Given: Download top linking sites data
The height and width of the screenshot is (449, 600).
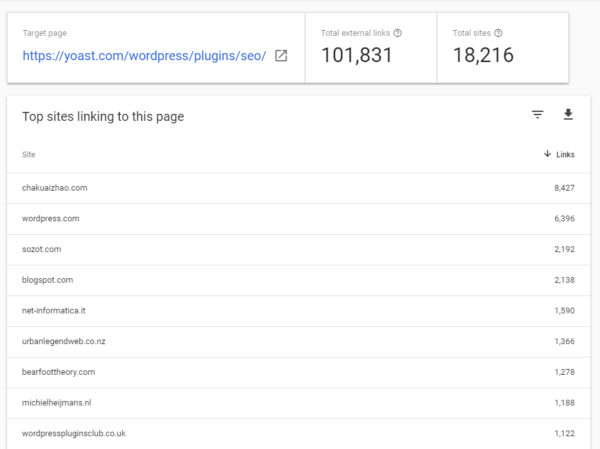Looking at the screenshot, I should [x=568, y=114].
